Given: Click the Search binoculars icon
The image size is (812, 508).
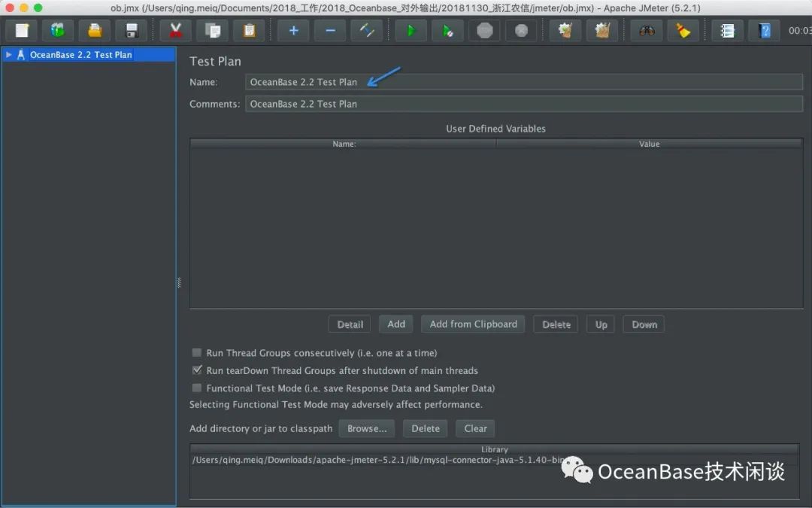Looking at the screenshot, I should 647,31.
